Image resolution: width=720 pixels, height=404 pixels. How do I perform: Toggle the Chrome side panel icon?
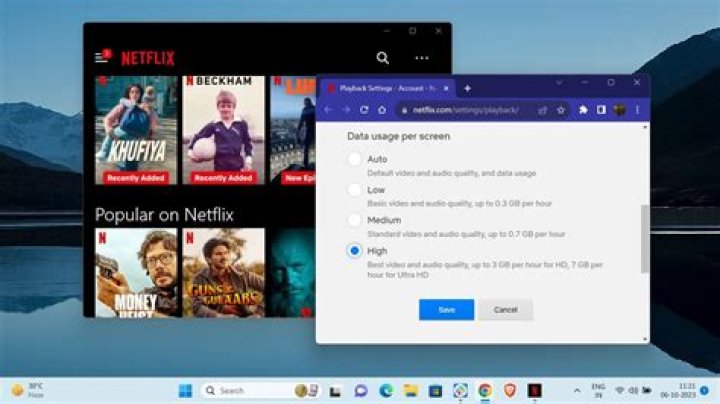tap(601, 110)
